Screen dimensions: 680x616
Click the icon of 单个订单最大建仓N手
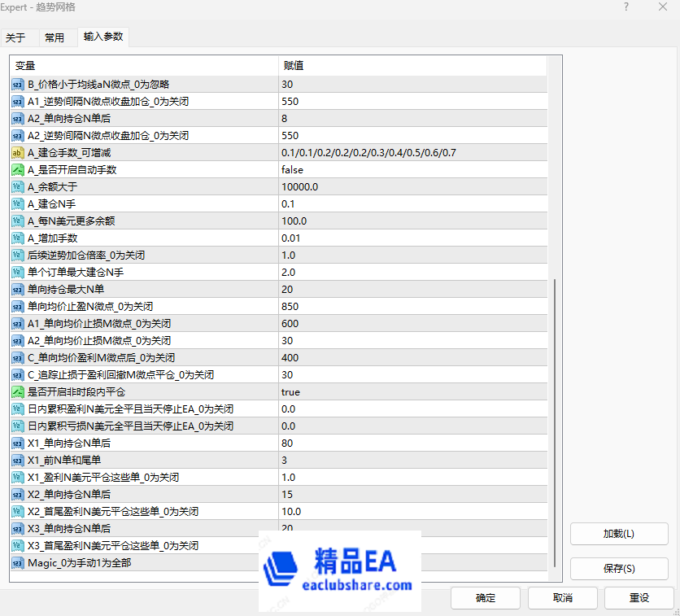click(18, 273)
